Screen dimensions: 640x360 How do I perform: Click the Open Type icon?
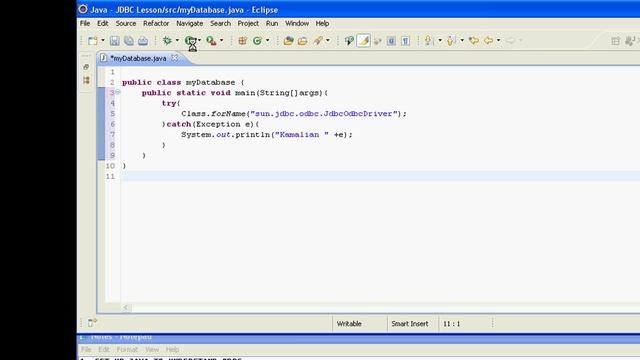(289, 40)
